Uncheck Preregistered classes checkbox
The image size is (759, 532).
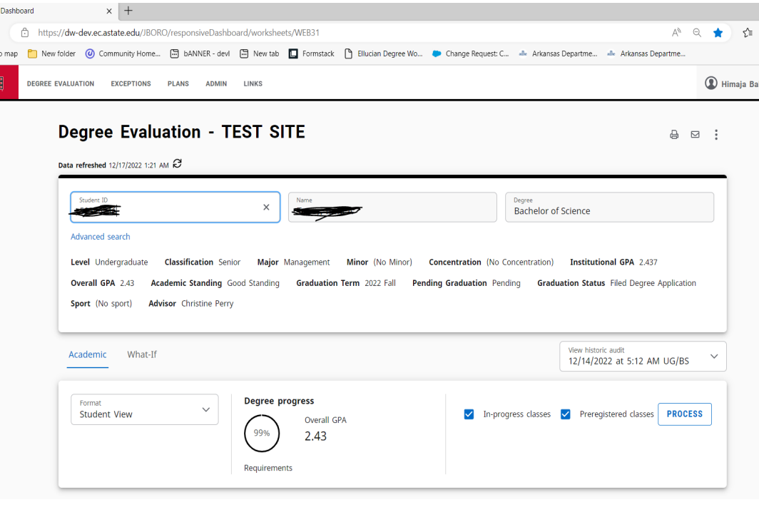(x=566, y=414)
